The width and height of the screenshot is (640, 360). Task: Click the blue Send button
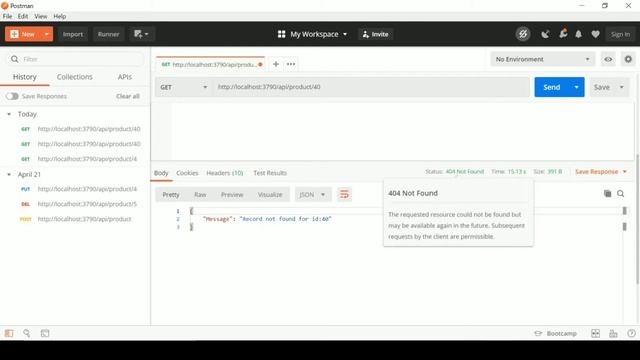[551, 87]
